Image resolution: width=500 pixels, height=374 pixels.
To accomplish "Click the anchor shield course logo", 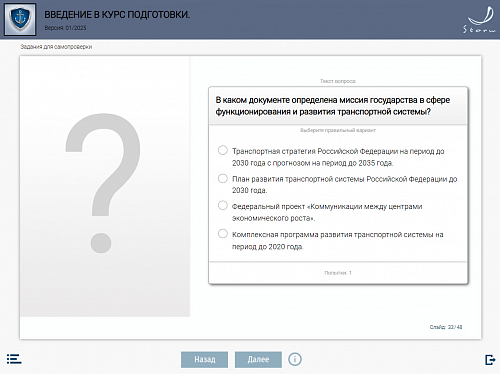I will coord(20,20).
